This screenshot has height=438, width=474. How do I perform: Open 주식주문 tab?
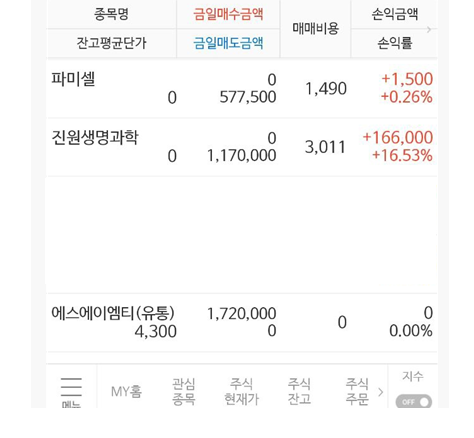357,391
